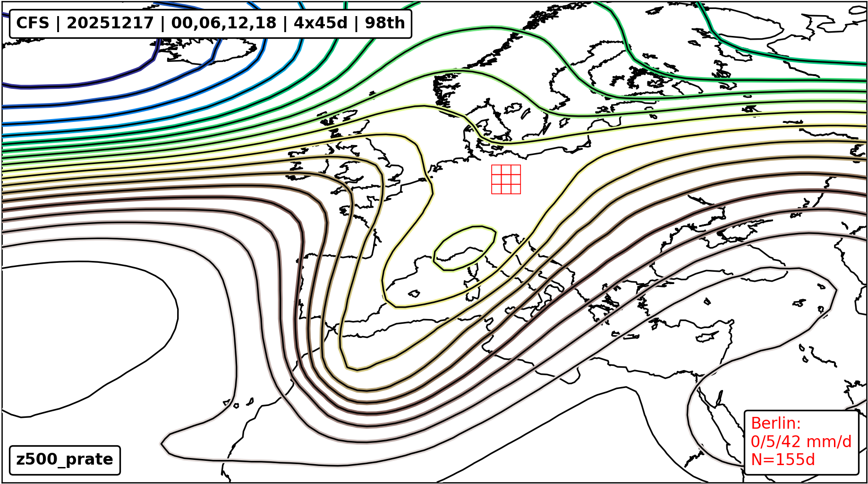Click the "0/5/42 mm/d" precipitation values

coord(801,441)
